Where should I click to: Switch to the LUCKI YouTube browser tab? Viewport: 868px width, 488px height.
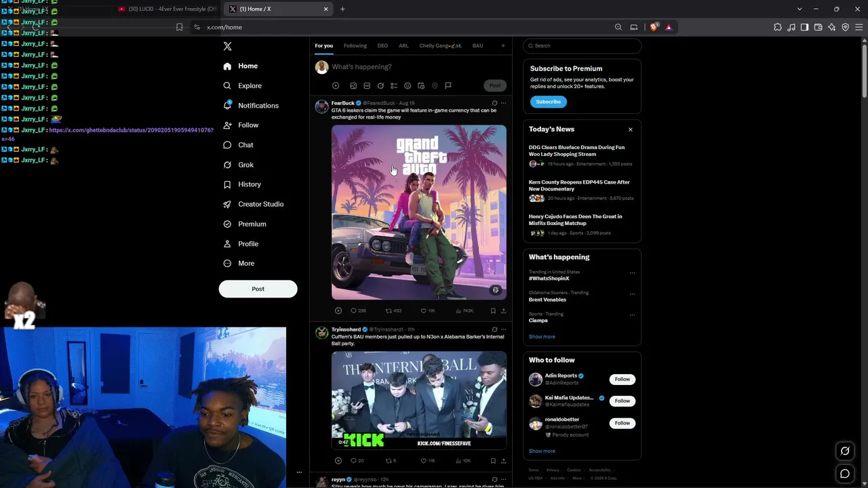click(x=167, y=9)
